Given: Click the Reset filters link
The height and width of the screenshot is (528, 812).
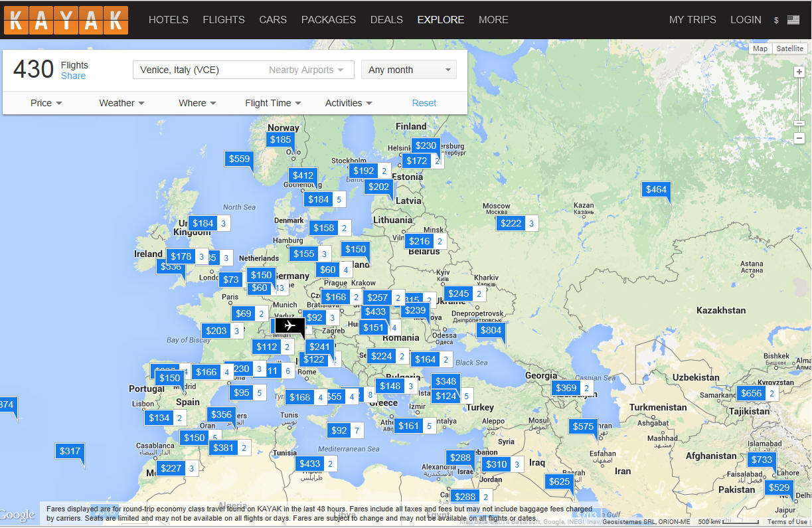Looking at the screenshot, I should [x=424, y=103].
